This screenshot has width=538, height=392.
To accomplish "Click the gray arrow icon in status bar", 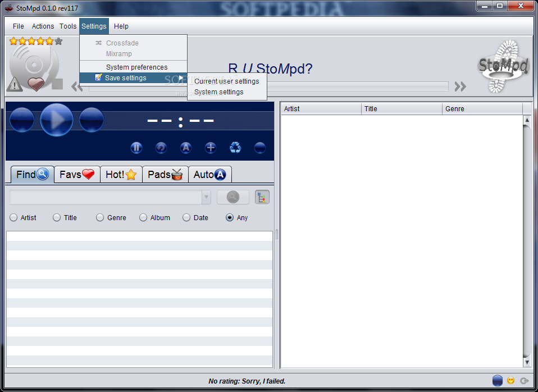I will pos(524,381).
